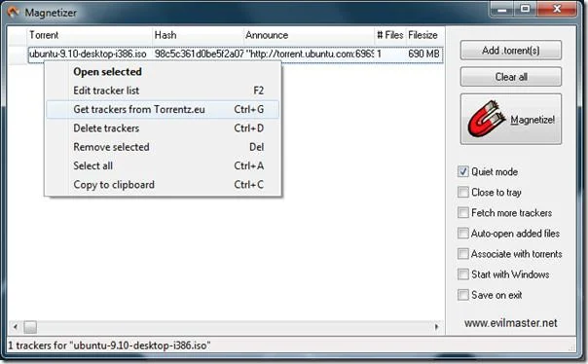Click the horizontal scrollbar right arrow

pos(437,327)
